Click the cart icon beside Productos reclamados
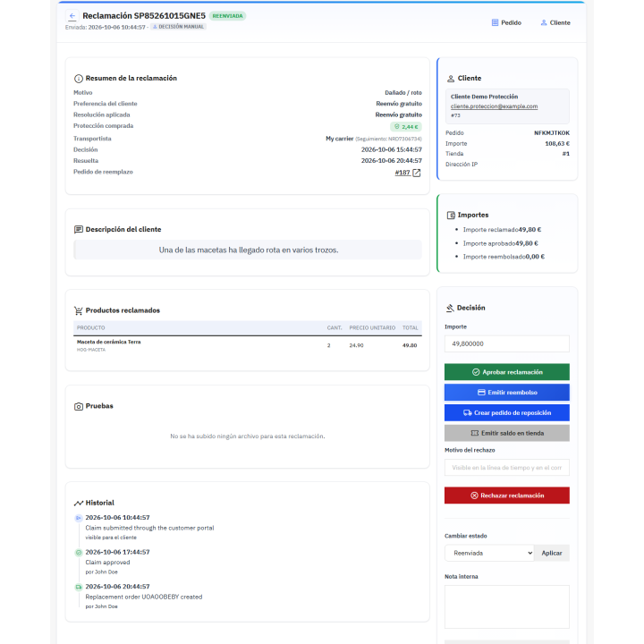Viewport: 644px width, 644px height. pyautogui.click(x=79, y=310)
